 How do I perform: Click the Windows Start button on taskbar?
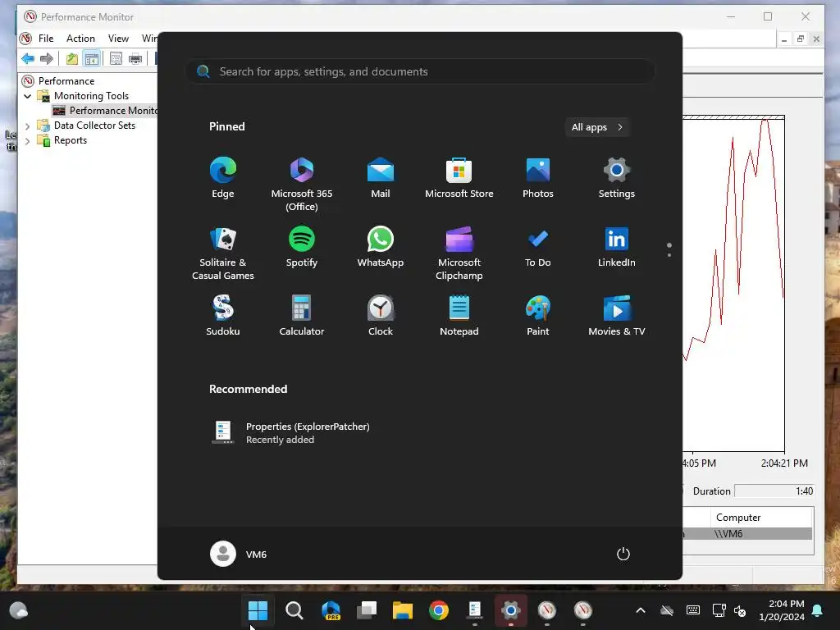(258, 610)
